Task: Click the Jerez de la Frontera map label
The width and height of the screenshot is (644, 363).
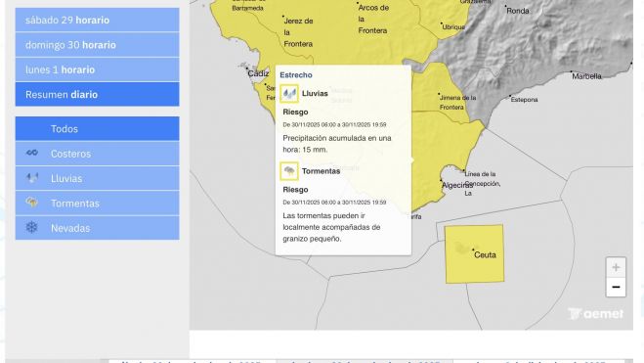Action: point(299,32)
